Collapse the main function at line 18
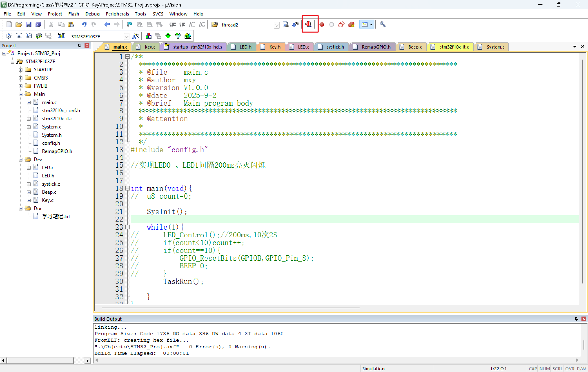 pos(127,188)
